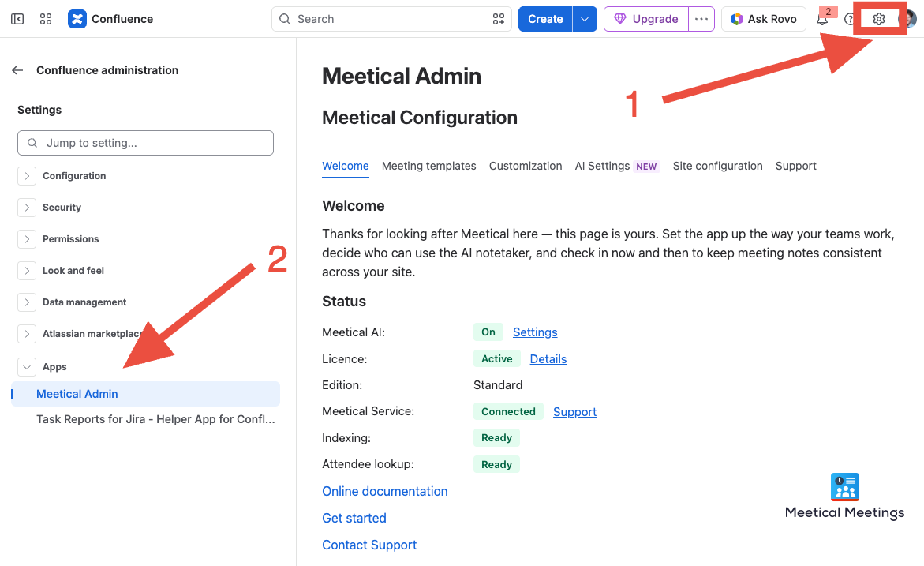Click the 'Active' licence badge
The image size is (924, 566).
(x=497, y=358)
